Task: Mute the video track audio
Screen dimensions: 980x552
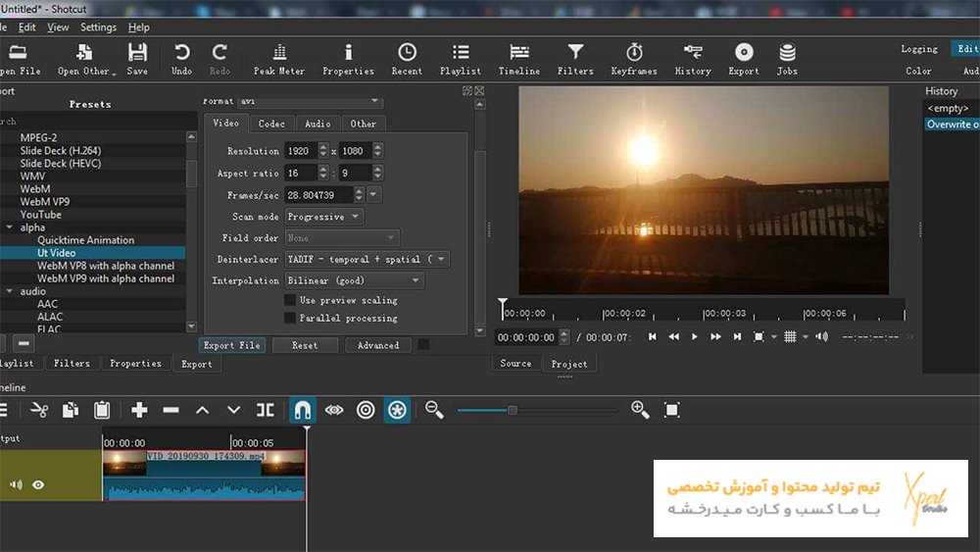Action: click(x=16, y=484)
